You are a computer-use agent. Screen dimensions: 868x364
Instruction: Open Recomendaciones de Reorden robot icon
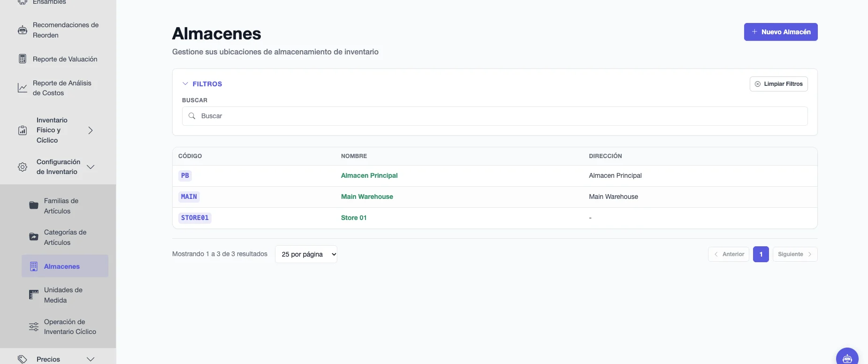click(x=23, y=30)
